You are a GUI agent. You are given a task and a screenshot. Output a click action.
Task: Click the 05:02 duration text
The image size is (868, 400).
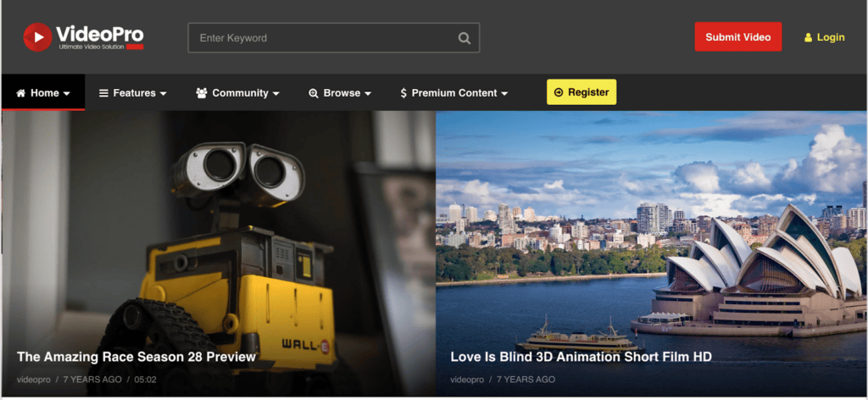(x=146, y=380)
